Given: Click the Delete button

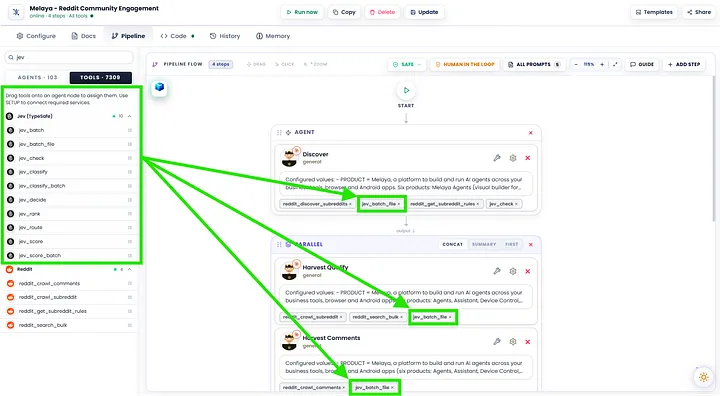Looking at the screenshot, I should tap(382, 12).
